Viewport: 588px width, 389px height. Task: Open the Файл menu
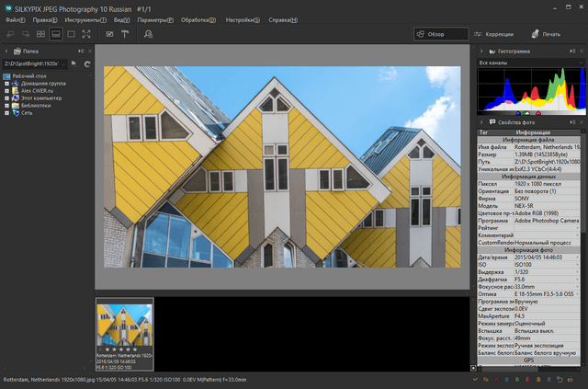click(x=17, y=19)
